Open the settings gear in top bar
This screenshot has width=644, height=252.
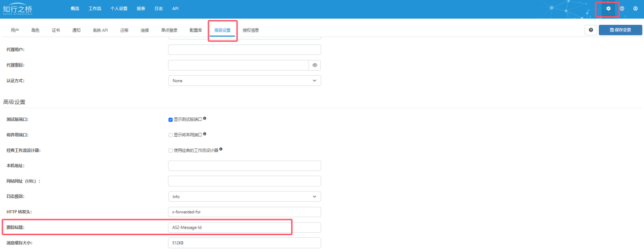(x=608, y=9)
